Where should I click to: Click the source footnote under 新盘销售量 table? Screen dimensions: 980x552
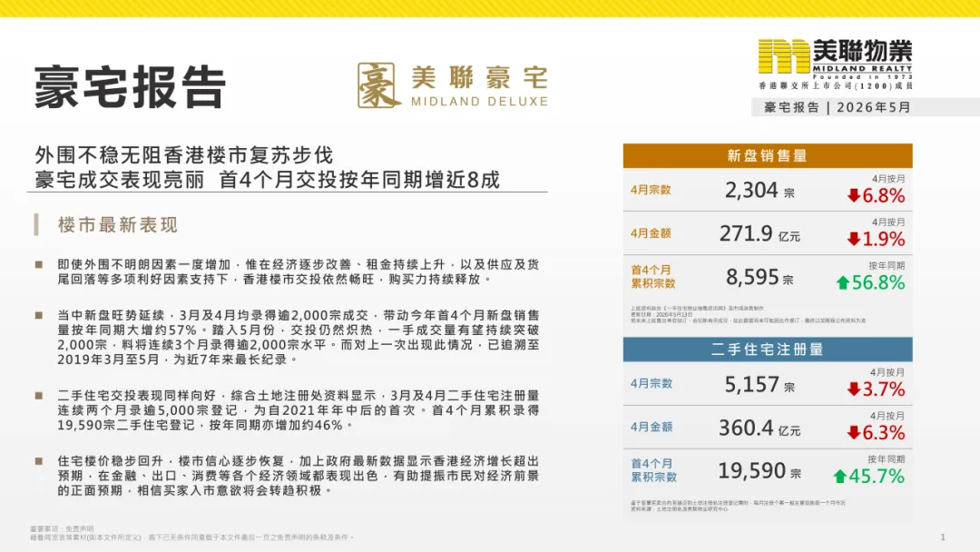(x=748, y=314)
